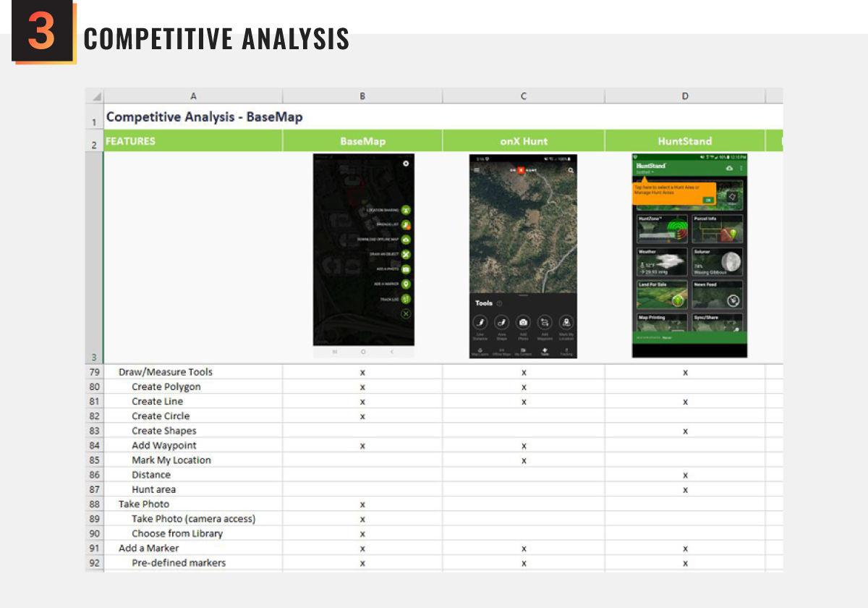Tap Android back arrow under BaseMap screenshot
Viewport: 868px width, 608px height.
pos(391,351)
